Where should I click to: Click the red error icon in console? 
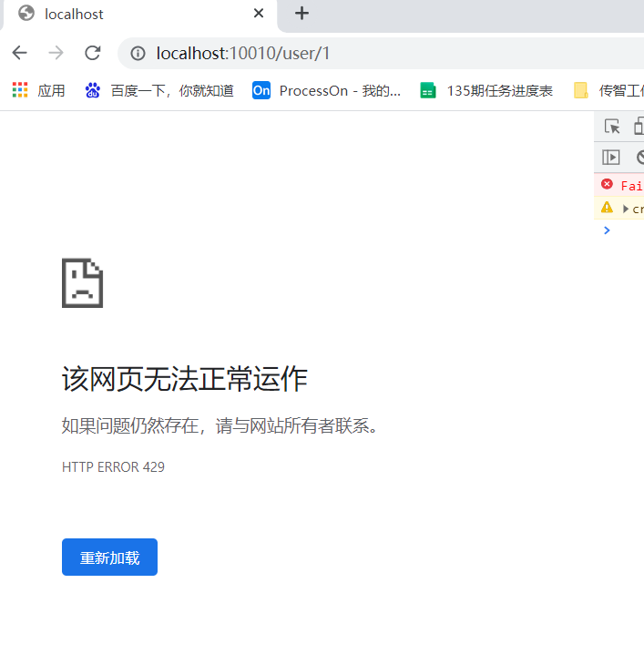tap(608, 185)
